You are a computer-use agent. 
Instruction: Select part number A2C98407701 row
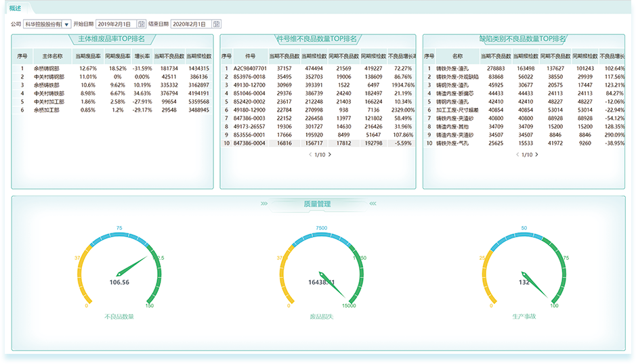(x=251, y=68)
